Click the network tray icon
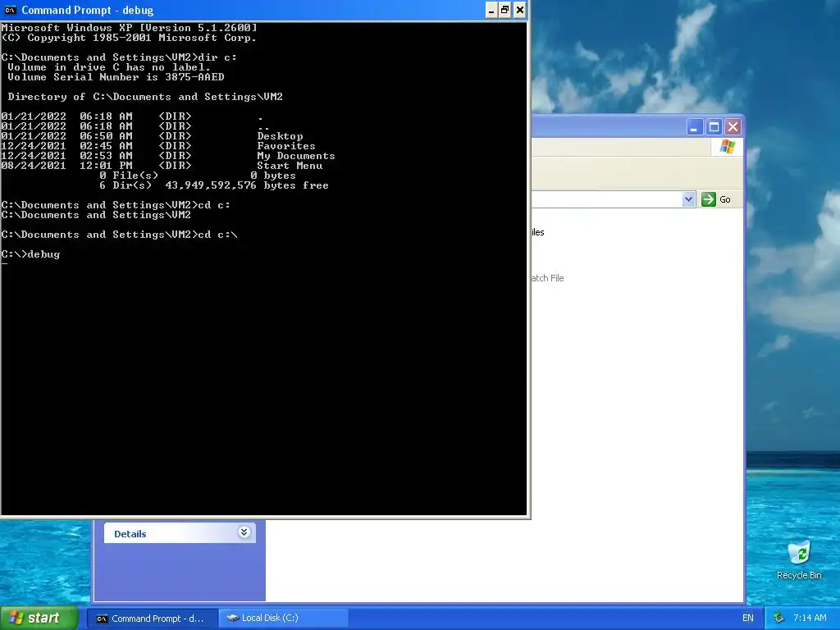This screenshot has width=840, height=630. pos(779,619)
